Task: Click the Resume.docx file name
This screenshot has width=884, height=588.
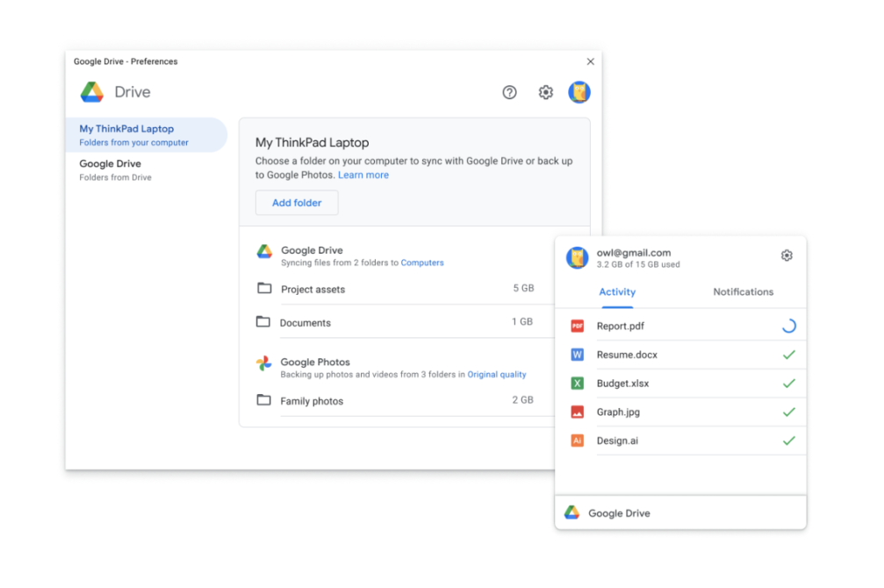Action: [x=627, y=355]
